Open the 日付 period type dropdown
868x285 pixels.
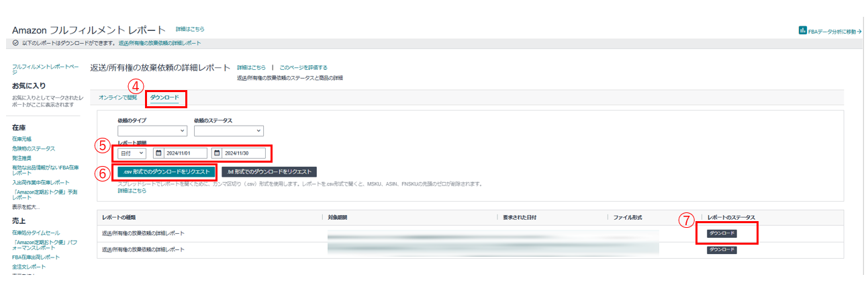coord(132,153)
